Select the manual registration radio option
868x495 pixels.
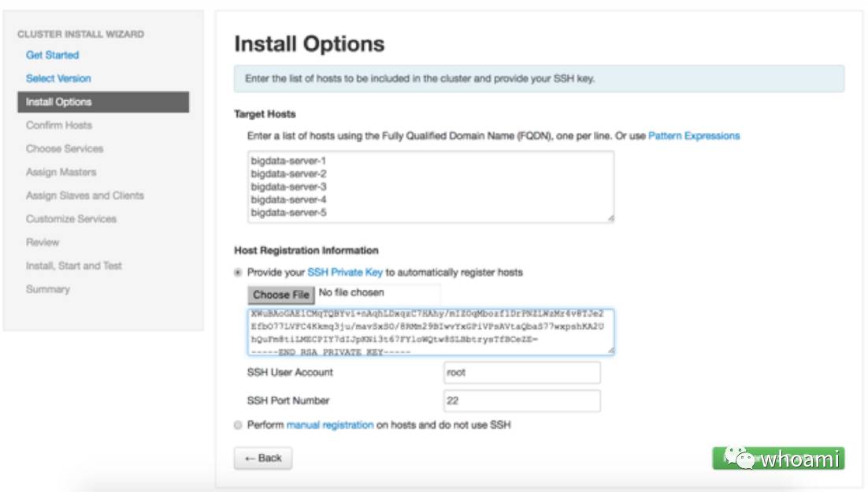pos(239,426)
